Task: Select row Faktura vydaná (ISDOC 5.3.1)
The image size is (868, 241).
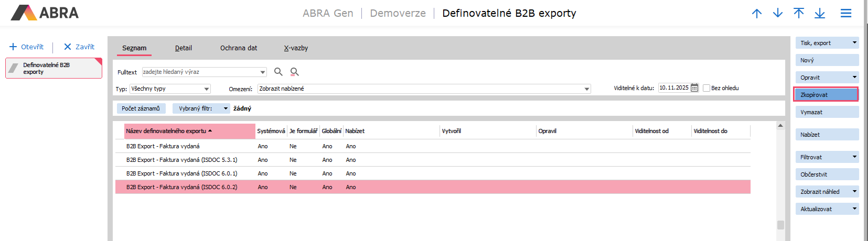Action: click(x=433, y=160)
